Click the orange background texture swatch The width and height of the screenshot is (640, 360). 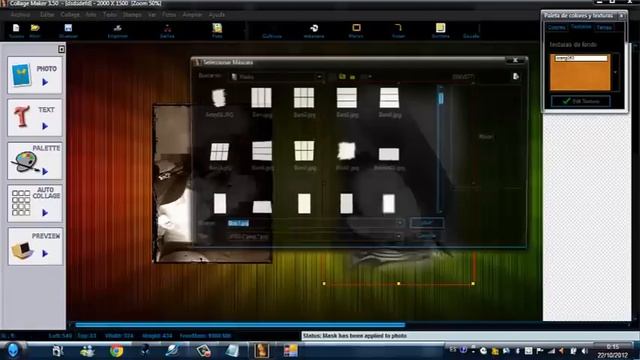tap(580, 72)
